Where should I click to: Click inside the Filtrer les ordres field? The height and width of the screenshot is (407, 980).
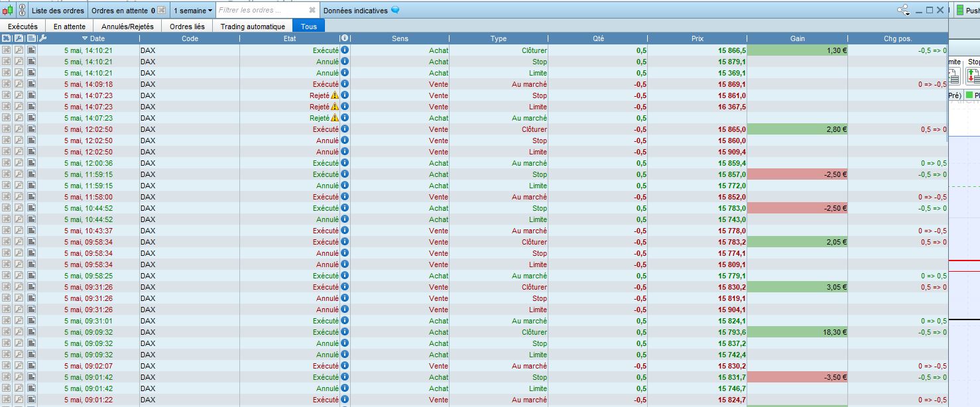click(262, 11)
